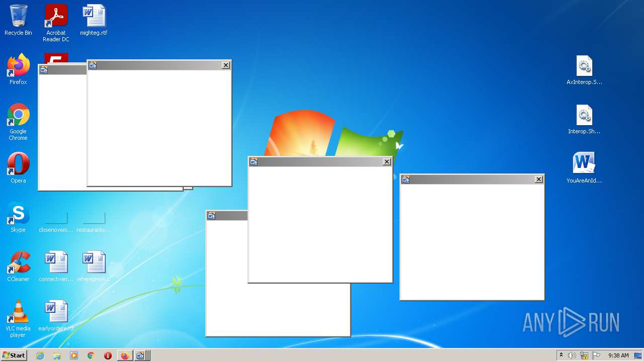Viewport: 644px width, 362px height.
Task: Select the mighteg.rtf document icon
Action: pyautogui.click(x=94, y=20)
